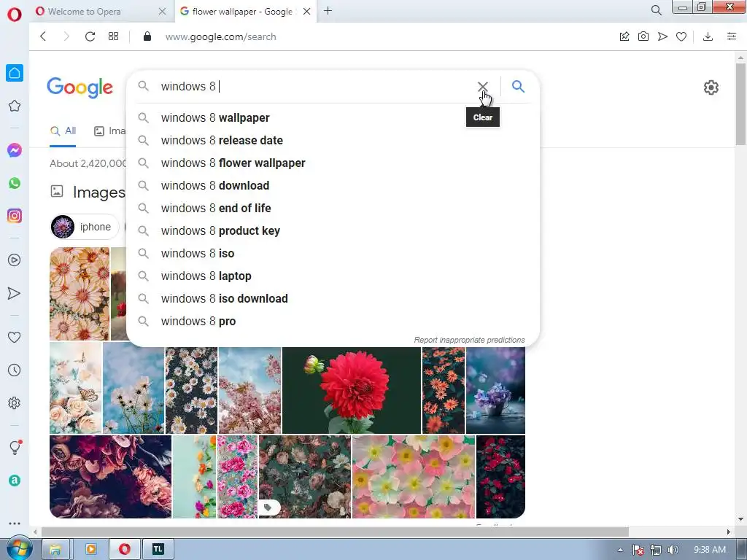
Task: Open Google quick settings gear
Action: click(711, 87)
